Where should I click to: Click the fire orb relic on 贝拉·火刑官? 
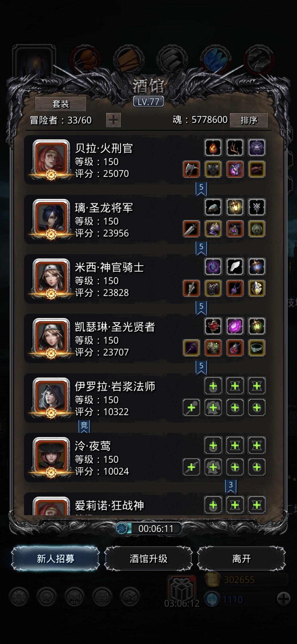(x=213, y=148)
